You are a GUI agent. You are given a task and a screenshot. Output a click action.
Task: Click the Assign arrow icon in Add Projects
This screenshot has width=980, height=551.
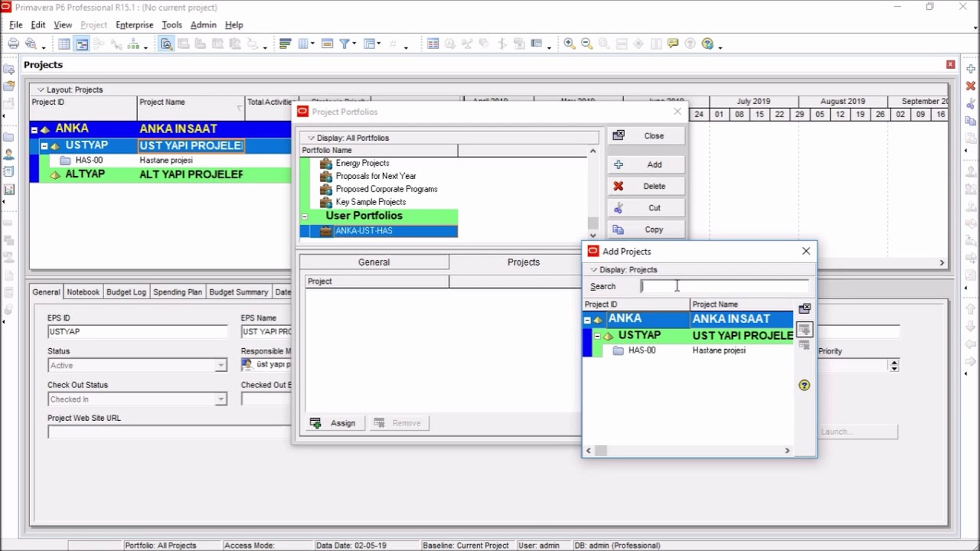(x=804, y=329)
